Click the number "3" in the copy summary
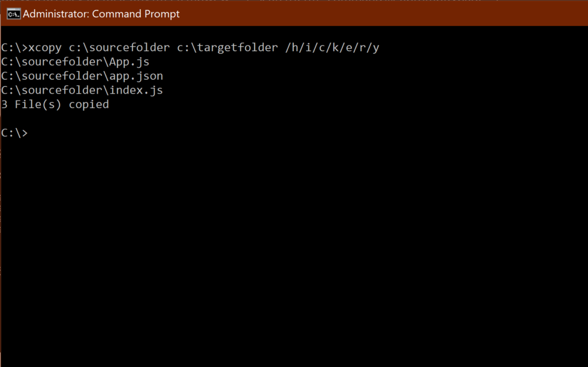Screen dimensions: 588x367 4,104
